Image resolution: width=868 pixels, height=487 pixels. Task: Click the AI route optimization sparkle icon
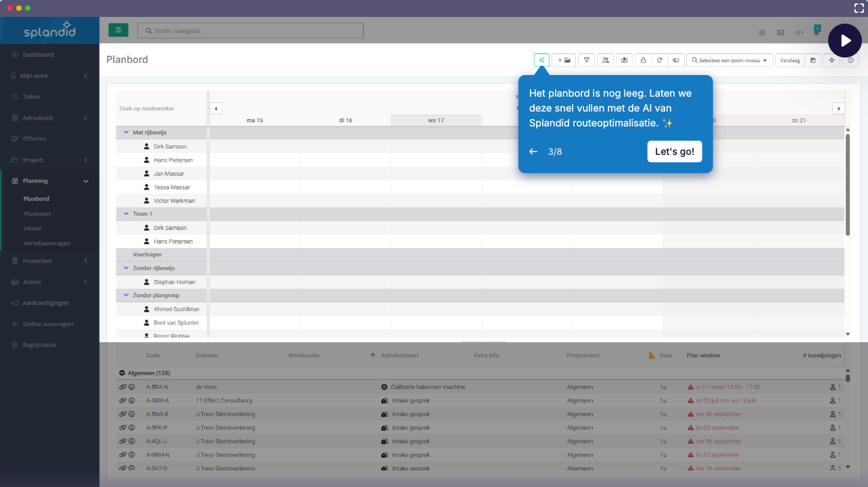541,60
